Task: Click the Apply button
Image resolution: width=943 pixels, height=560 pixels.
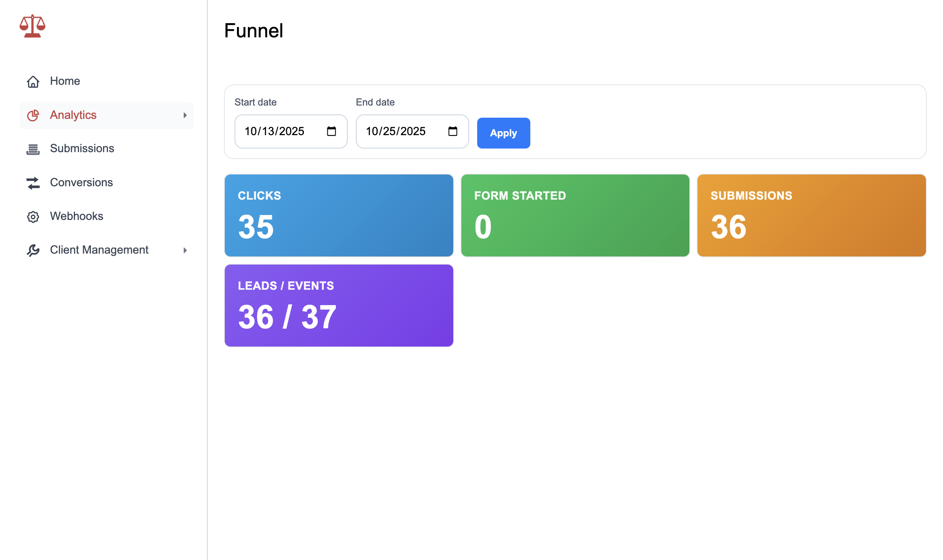Action: coord(503,133)
